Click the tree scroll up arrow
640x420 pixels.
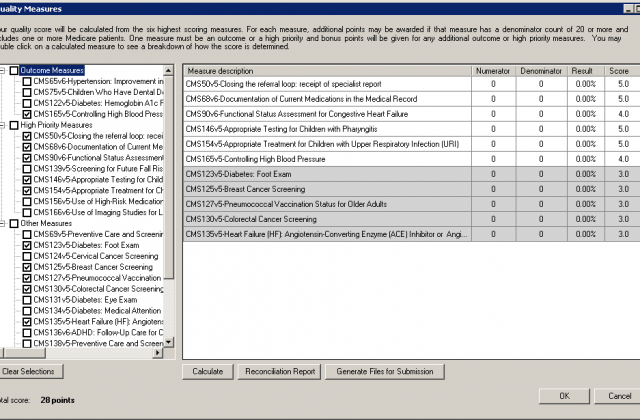(x=169, y=71)
